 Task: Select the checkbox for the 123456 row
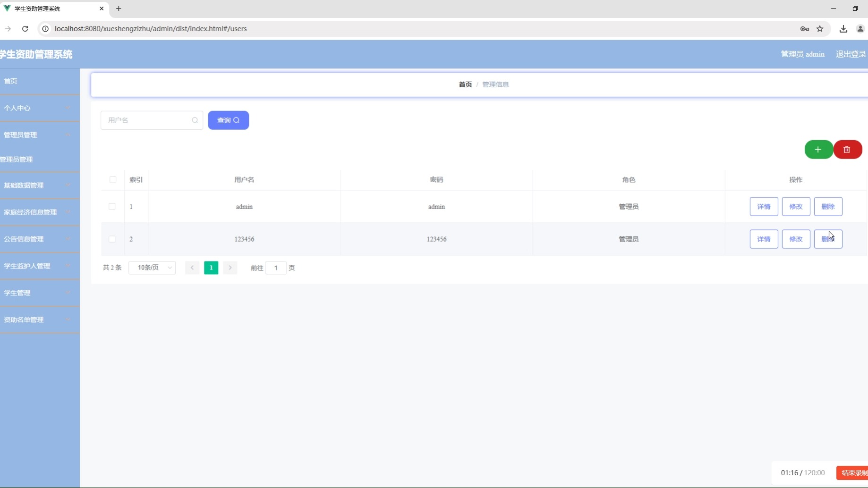[112, 239]
